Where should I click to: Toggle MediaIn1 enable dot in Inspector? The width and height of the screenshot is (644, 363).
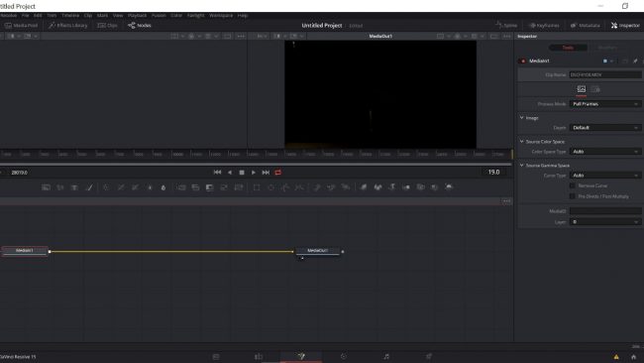tap(523, 60)
